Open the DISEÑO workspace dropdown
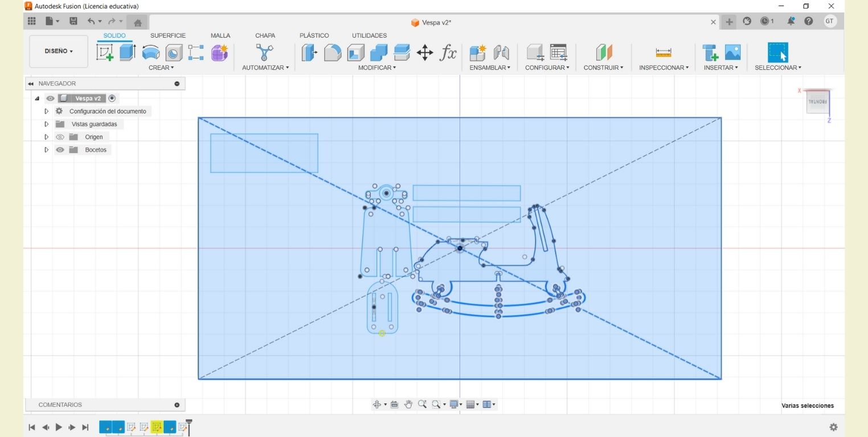The image size is (868, 437). coord(59,51)
